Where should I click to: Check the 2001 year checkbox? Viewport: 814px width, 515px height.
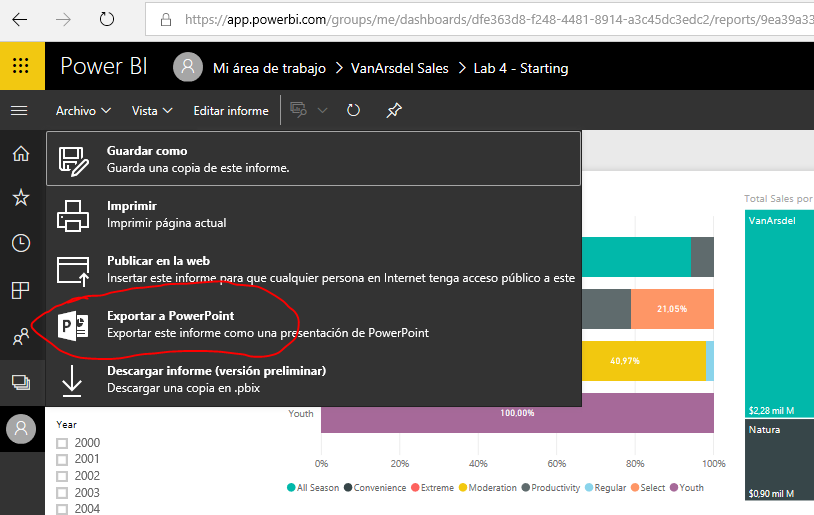pyautogui.click(x=62, y=460)
